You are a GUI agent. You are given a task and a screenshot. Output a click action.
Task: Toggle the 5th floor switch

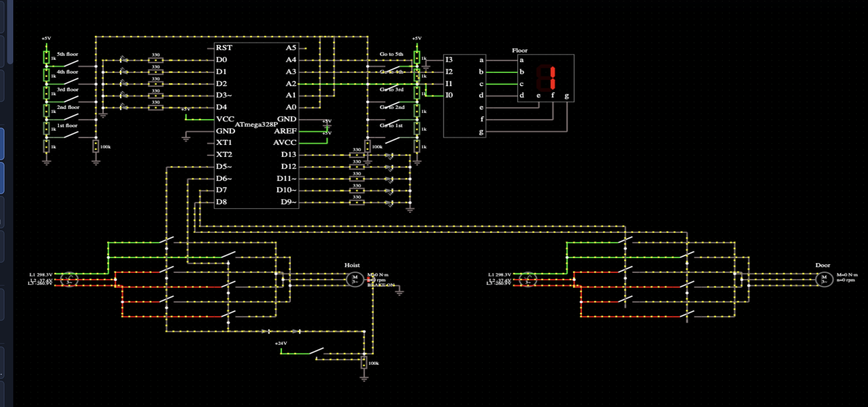[71, 64]
